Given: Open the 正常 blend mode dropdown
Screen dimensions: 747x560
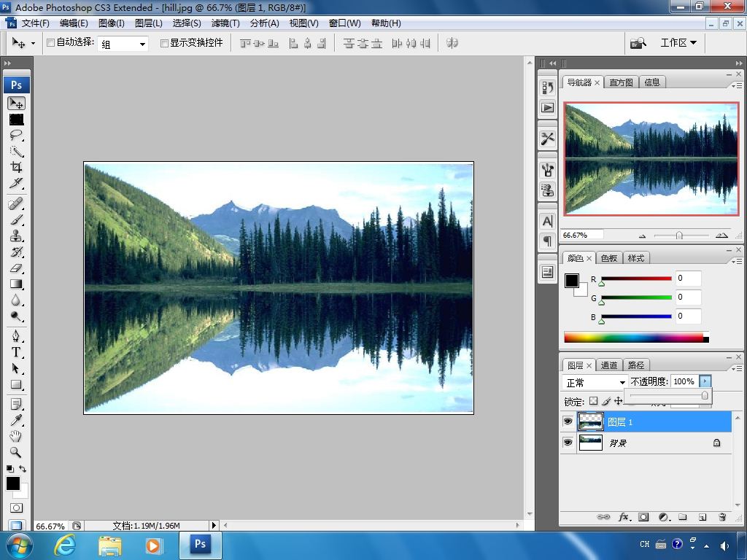Looking at the screenshot, I should pos(595,382).
